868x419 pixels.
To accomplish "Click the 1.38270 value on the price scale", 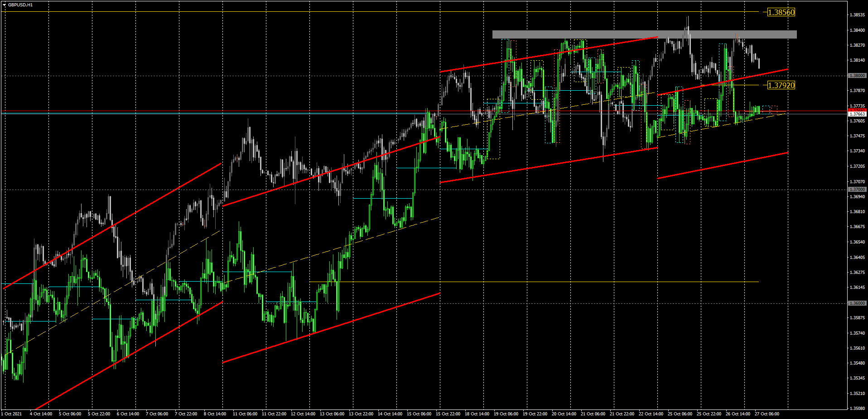I will tap(858, 45).
